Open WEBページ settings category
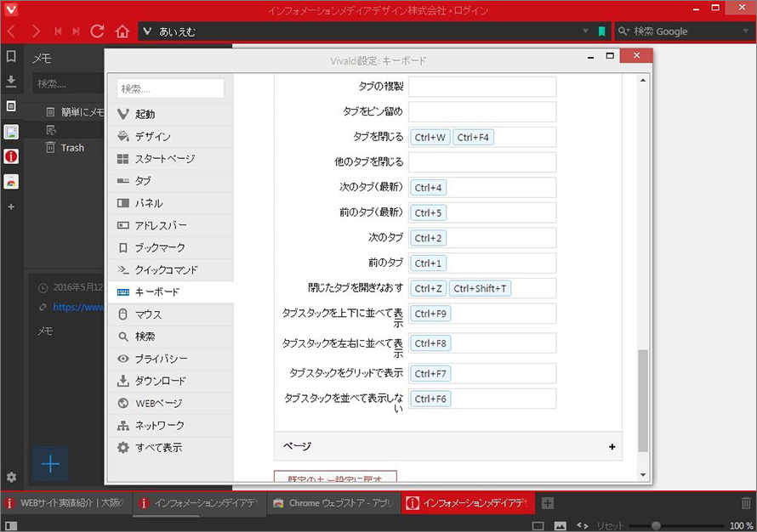Image resolution: width=757 pixels, height=532 pixels. 170,403
